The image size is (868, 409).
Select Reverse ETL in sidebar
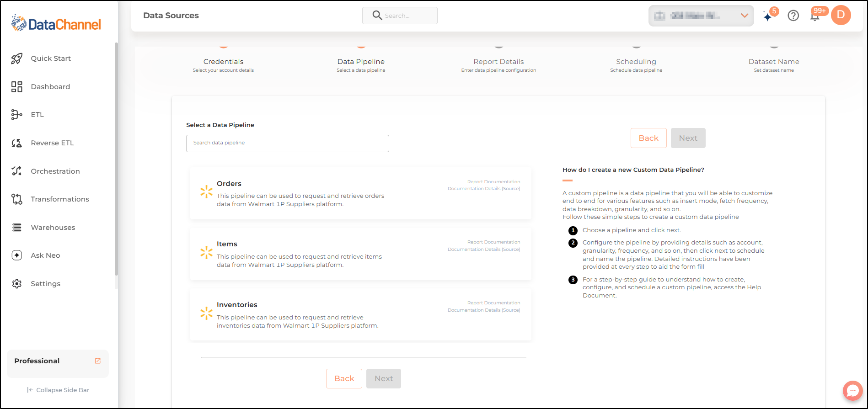(x=52, y=143)
